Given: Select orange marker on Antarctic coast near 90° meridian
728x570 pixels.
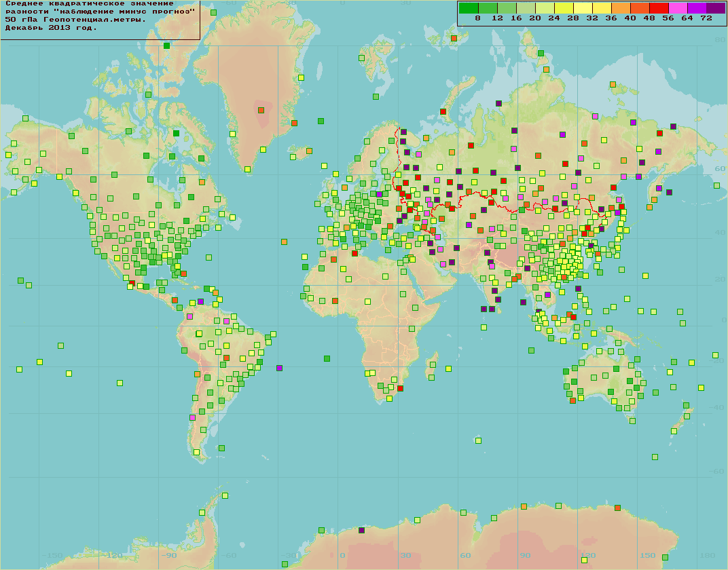Looking at the screenshot, I should (524, 506).
